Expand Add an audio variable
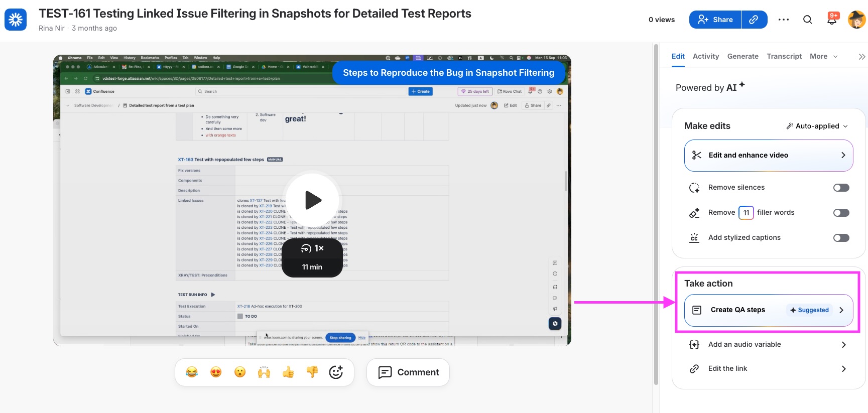 tap(769, 344)
